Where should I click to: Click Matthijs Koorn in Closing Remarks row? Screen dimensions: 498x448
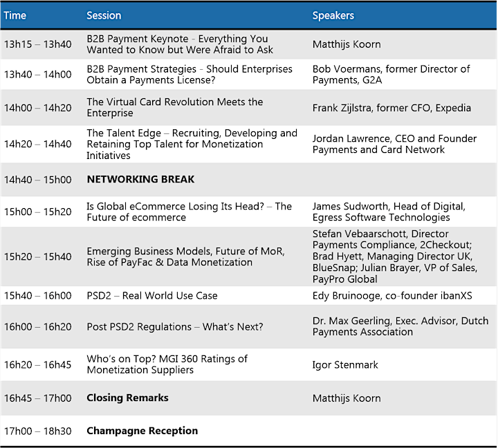[347, 398]
